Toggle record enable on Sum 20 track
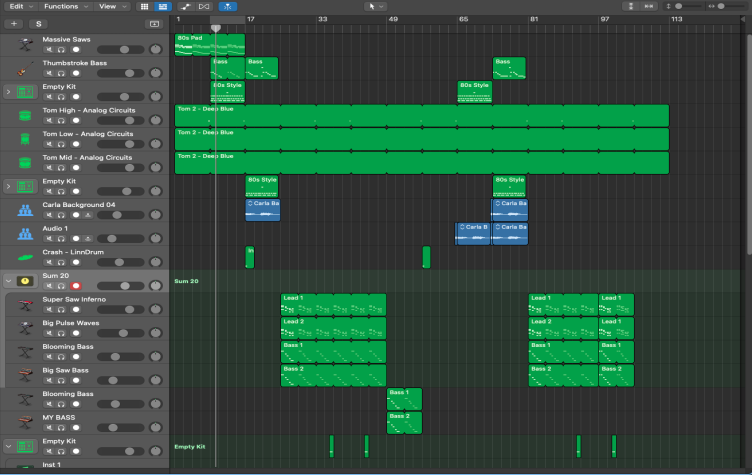Screen dimensions: 752x476 click(76, 286)
